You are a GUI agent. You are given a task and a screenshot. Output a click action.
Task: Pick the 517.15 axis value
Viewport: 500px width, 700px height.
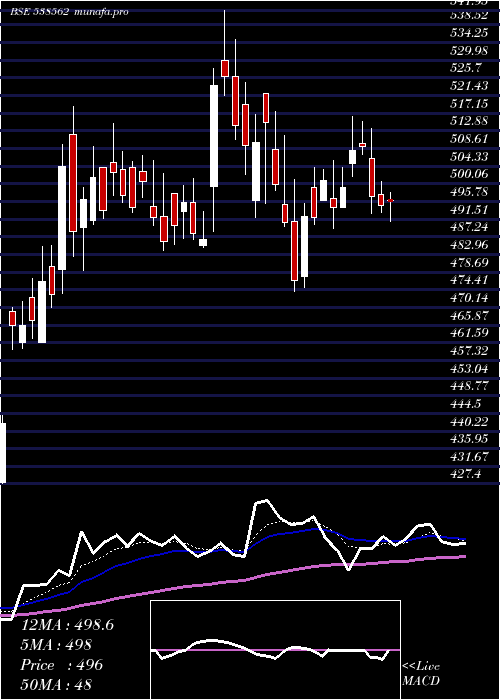(469, 104)
